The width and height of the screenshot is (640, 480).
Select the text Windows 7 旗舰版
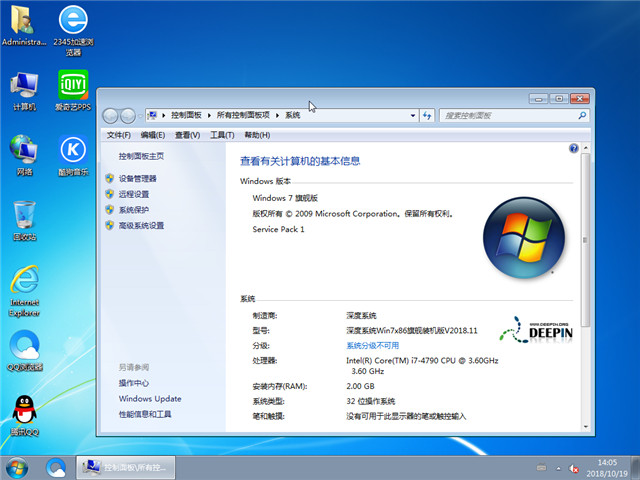pyautogui.click(x=285, y=198)
